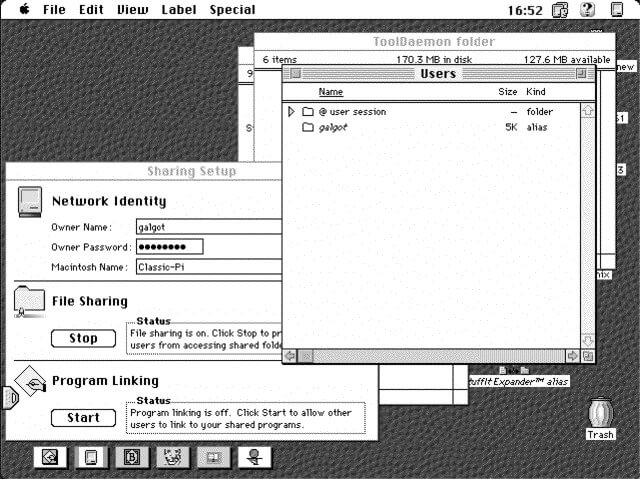The height and width of the screenshot is (479, 640).
Task: Open the Label menu
Action: click(179, 10)
